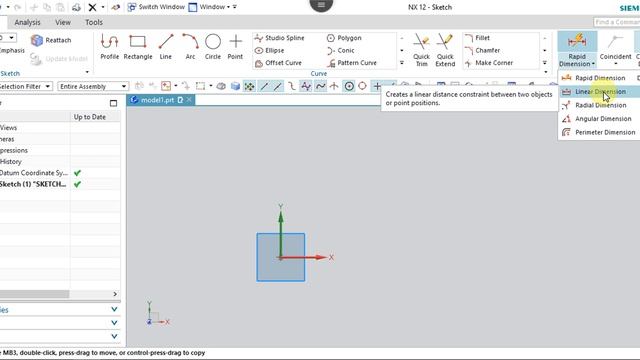Choose Perimeter Dimension from the menu

pos(600,132)
